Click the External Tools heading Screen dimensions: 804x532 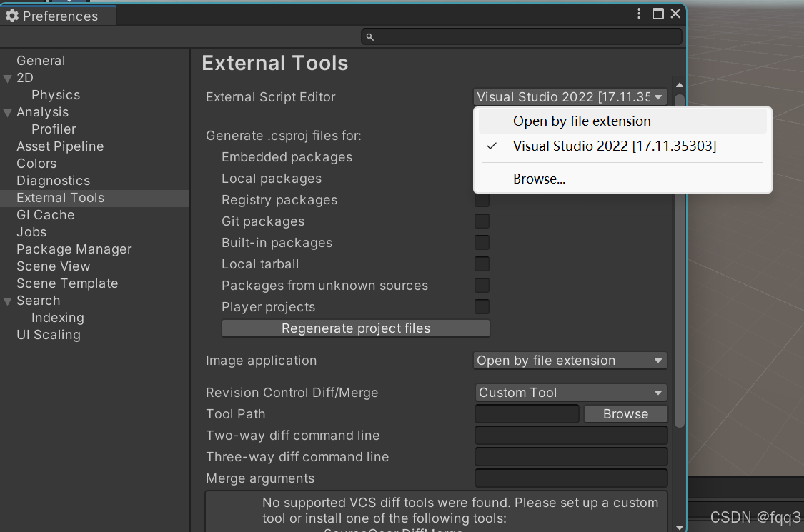tap(275, 63)
